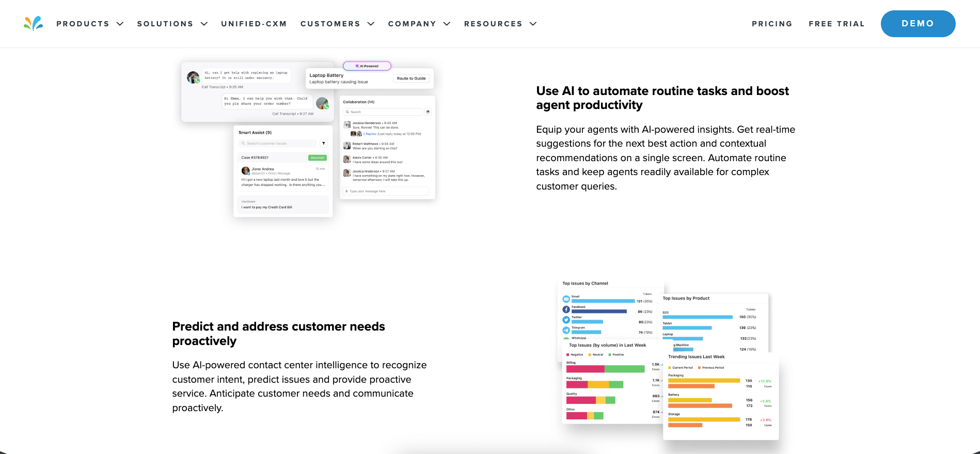Open the CUSTOMERS dropdown
980x454 pixels.
337,24
